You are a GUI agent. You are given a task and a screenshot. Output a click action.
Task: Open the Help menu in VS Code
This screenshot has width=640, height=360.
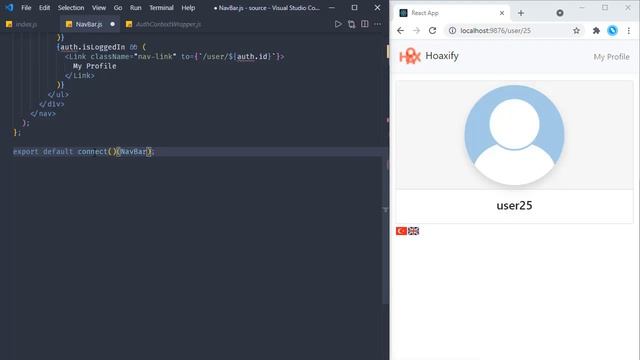pos(188,8)
